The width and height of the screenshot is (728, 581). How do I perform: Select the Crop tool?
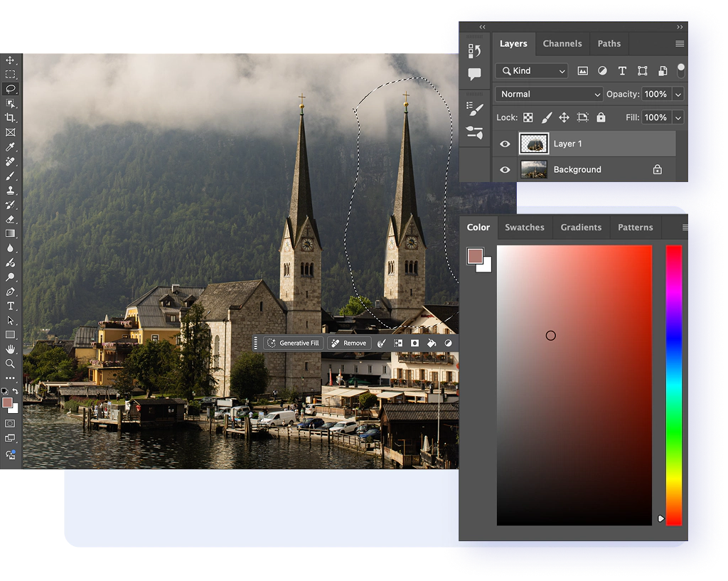click(11, 118)
